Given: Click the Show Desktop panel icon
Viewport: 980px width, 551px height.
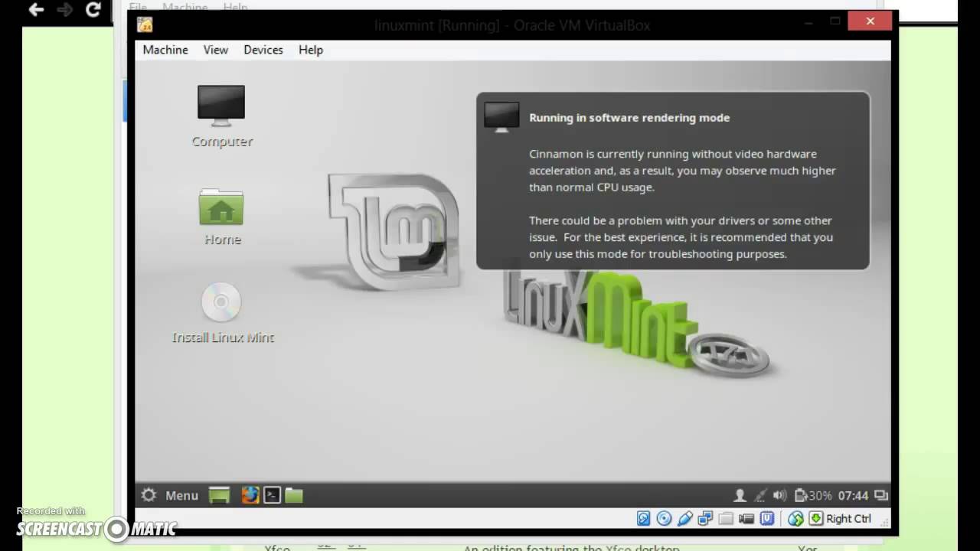Looking at the screenshot, I should [x=220, y=495].
